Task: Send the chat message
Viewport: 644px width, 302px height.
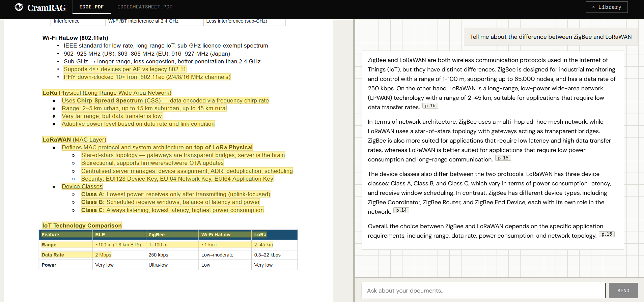Action: [x=623, y=291]
